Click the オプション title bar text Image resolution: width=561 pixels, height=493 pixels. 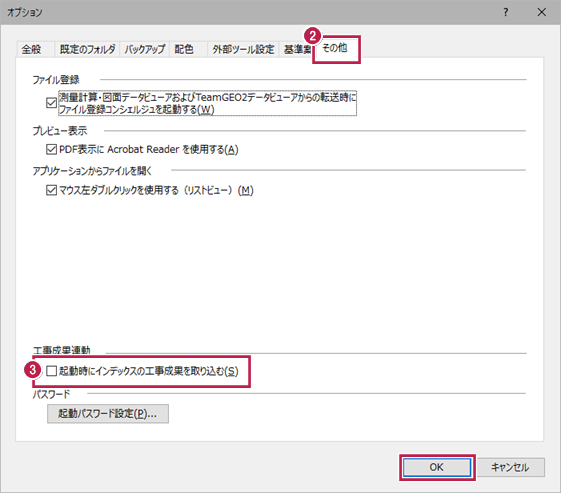pos(25,12)
